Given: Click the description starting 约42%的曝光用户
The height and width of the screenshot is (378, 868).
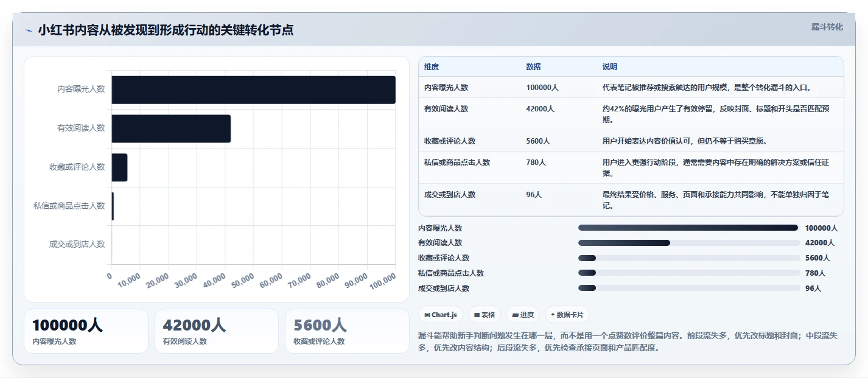Looking at the screenshot, I should 716,114.
